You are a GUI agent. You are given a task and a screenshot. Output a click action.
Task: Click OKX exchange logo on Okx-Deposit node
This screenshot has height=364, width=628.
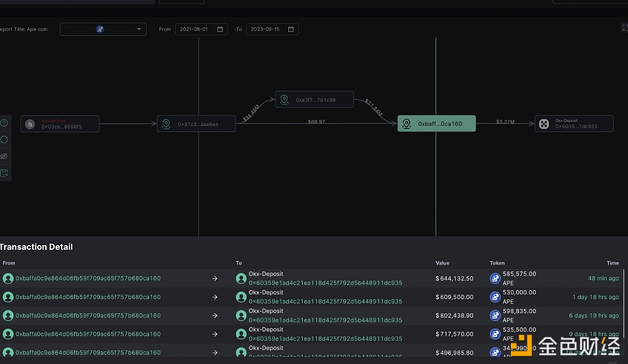click(544, 124)
